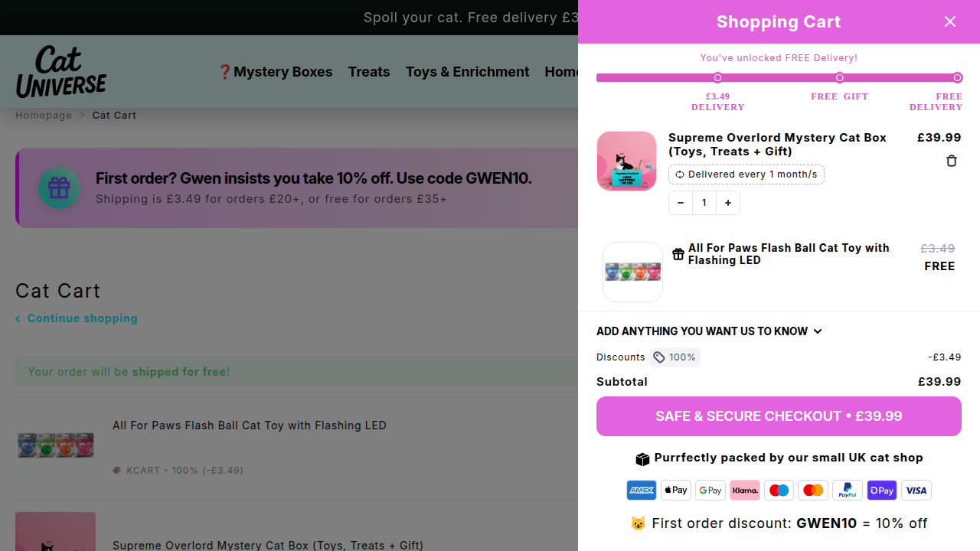Click the American Express payment icon

642,491
